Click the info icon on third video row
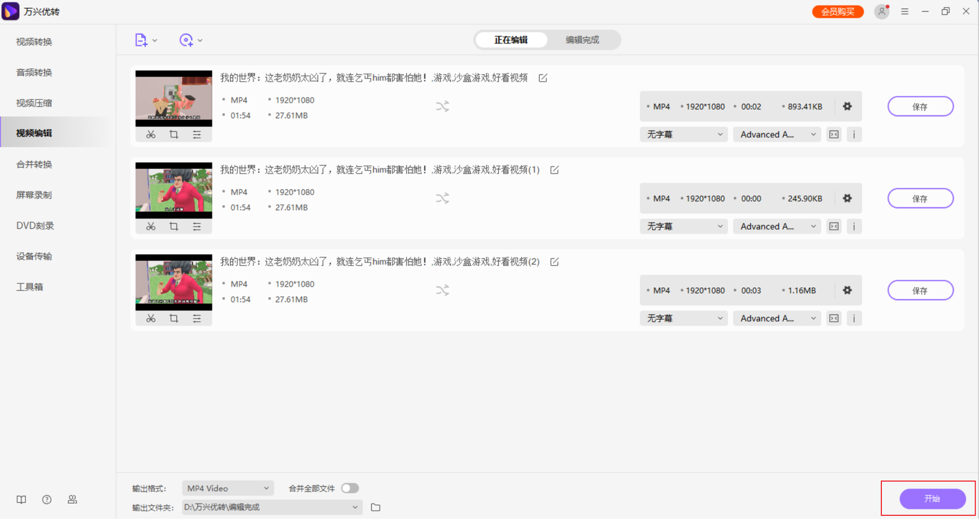980x520 pixels. tap(854, 319)
